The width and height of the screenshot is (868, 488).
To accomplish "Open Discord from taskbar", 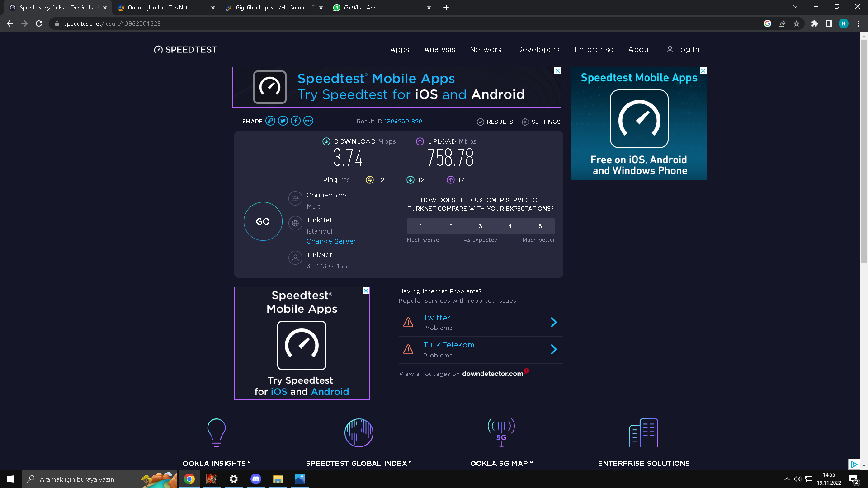I will (x=256, y=479).
